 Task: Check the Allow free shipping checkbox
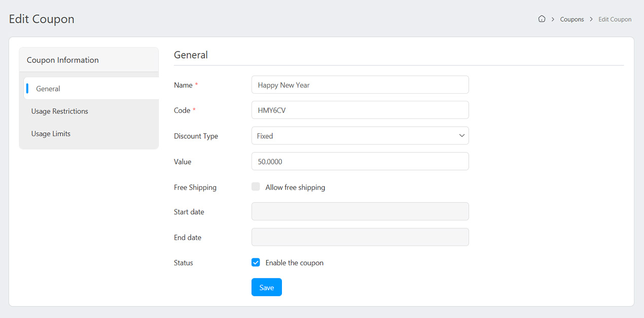click(x=256, y=187)
